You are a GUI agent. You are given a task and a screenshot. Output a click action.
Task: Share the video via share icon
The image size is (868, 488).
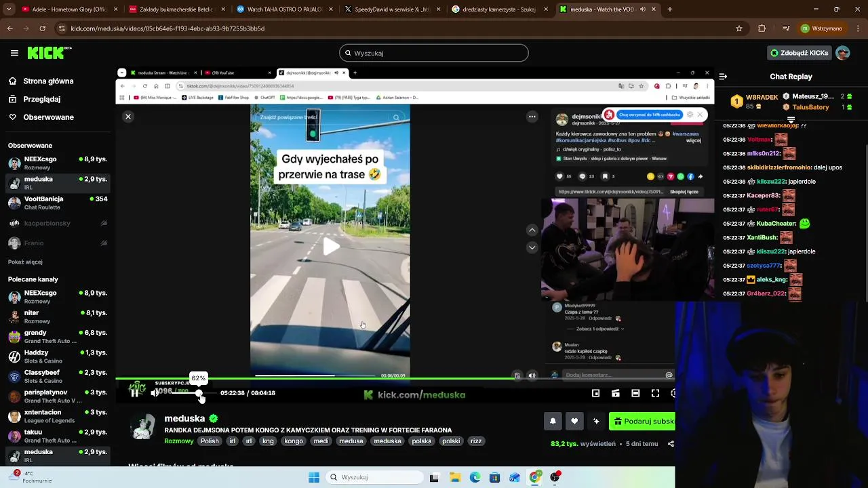[671, 444]
